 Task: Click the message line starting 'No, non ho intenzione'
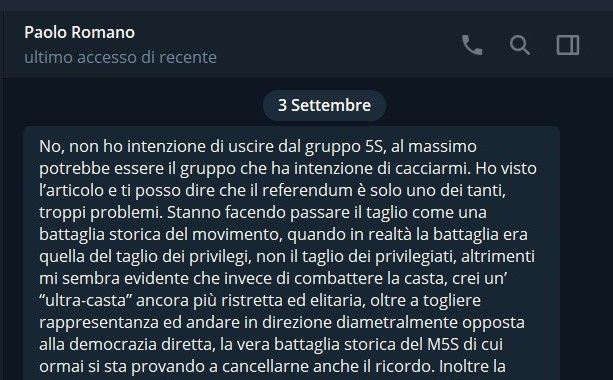(258, 147)
